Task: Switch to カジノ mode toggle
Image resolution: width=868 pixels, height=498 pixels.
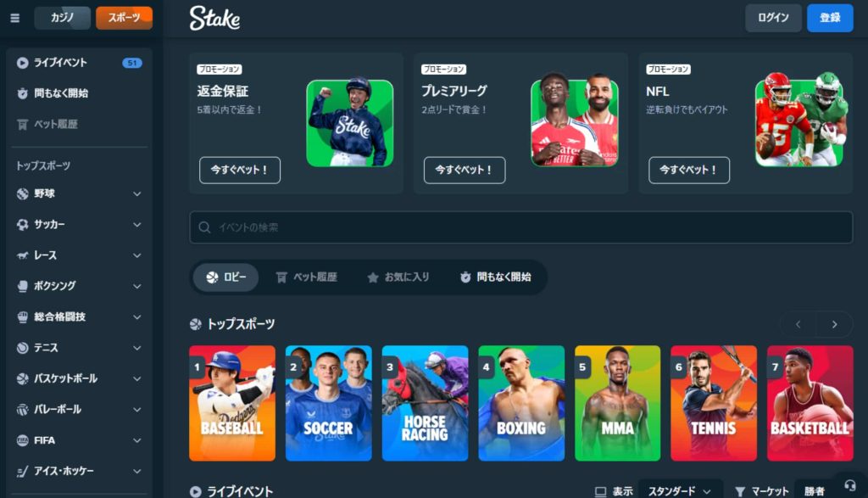Action: coord(63,18)
